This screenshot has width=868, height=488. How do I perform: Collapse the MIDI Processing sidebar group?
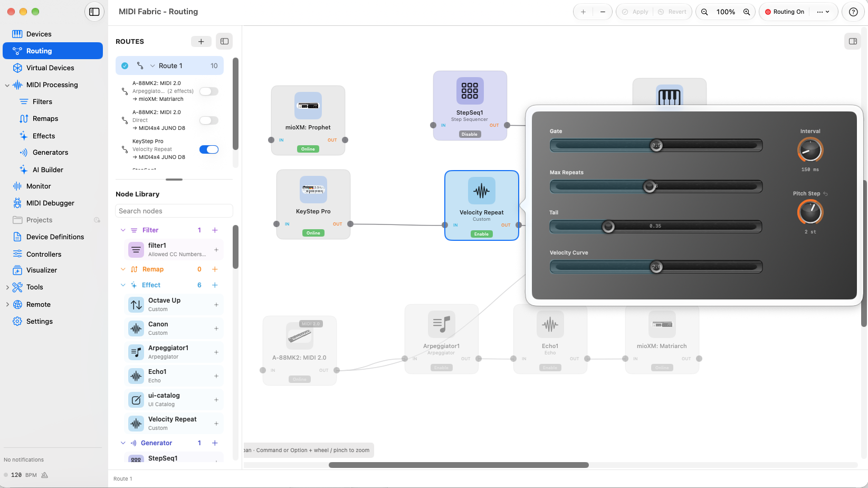coord(7,85)
